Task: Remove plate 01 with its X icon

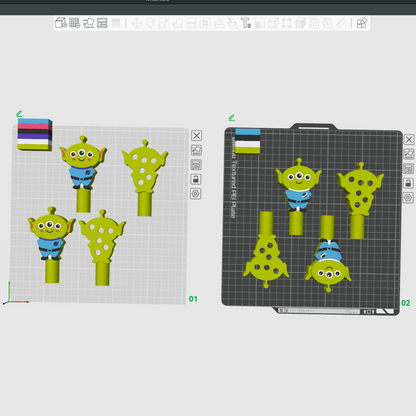Action: 196,136
